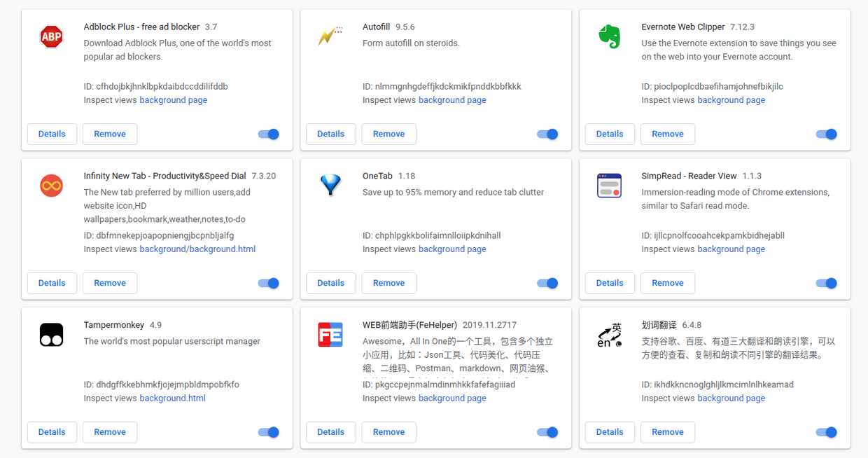Switch off the 划词翻译 extension toggle
868x458 pixels.
point(826,432)
